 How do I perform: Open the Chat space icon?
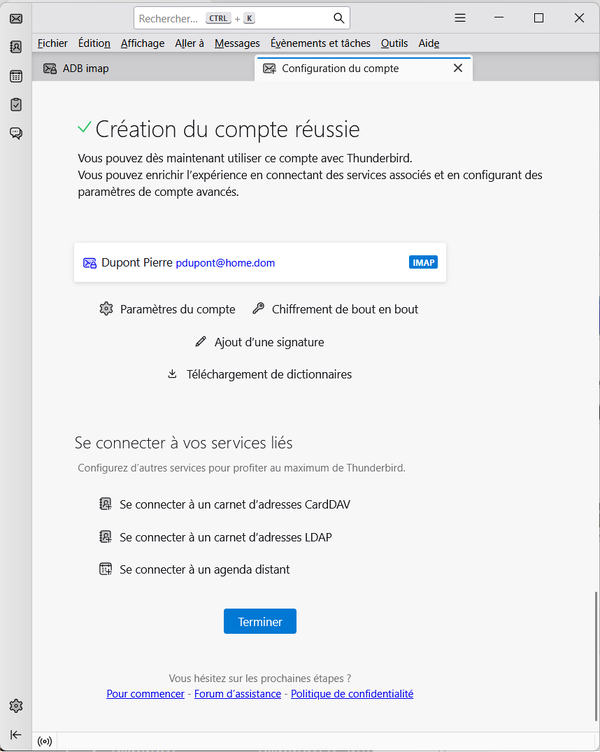point(16,133)
